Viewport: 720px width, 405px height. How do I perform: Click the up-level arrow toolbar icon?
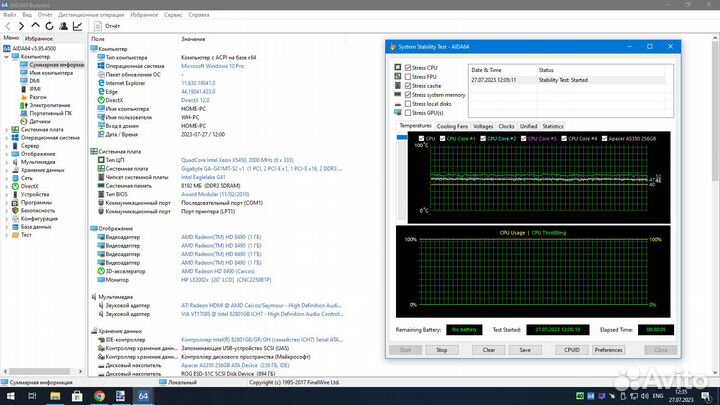coord(35,26)
